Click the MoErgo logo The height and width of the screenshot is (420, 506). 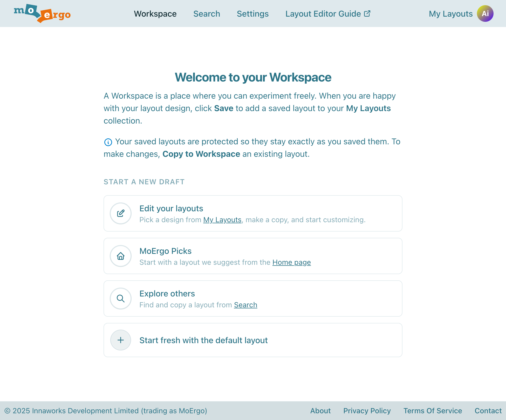pos(42,13)
